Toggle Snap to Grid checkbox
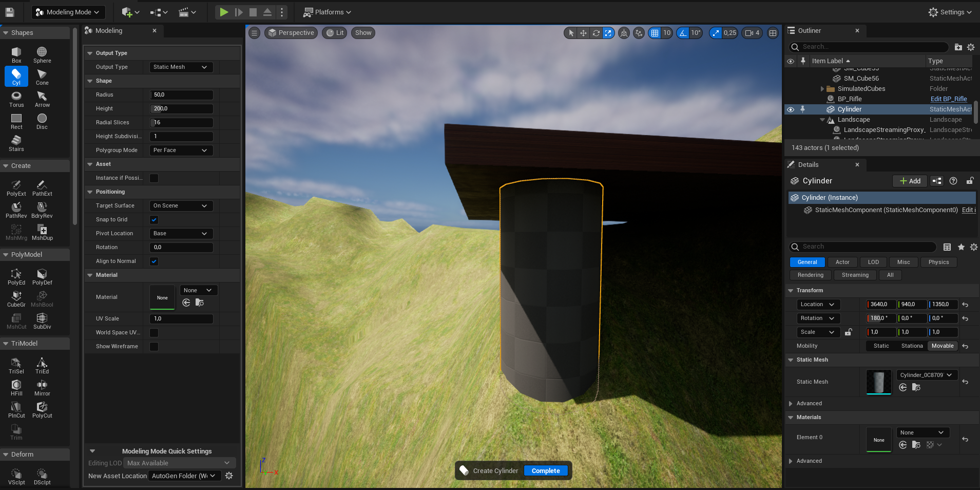Image resolution: width=980 pixels, height=490 pixels. [154, 220]
